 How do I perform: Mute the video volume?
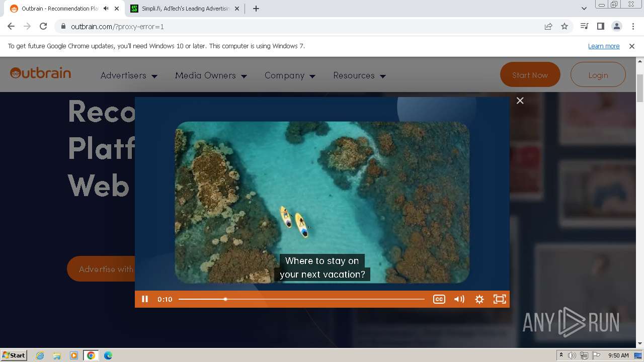[x=459, y=299]
